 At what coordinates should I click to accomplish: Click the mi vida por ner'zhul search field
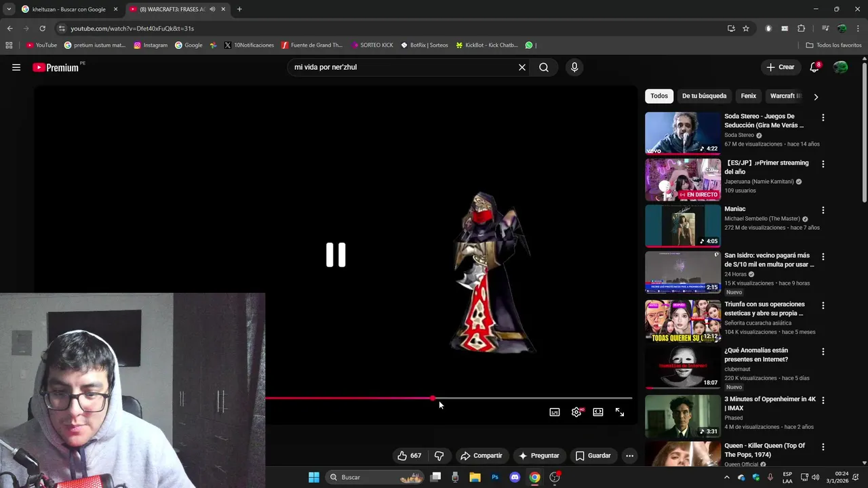403,67
